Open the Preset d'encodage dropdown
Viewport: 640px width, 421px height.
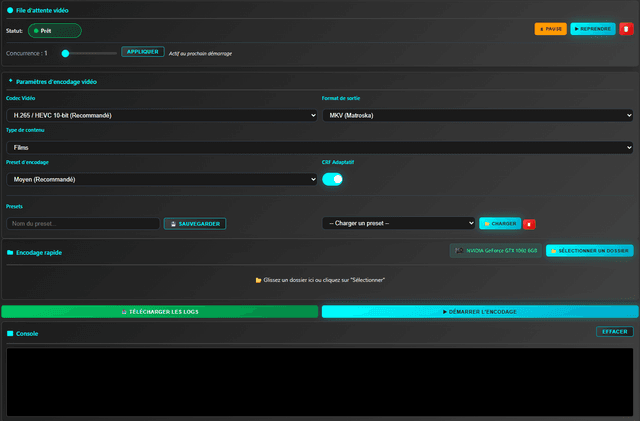point(162,179)
